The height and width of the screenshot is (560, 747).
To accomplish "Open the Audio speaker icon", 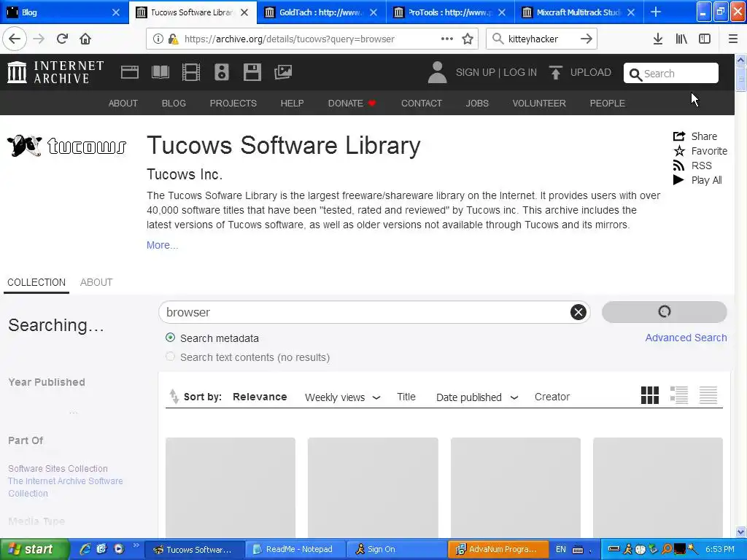I will coord(222,72).
